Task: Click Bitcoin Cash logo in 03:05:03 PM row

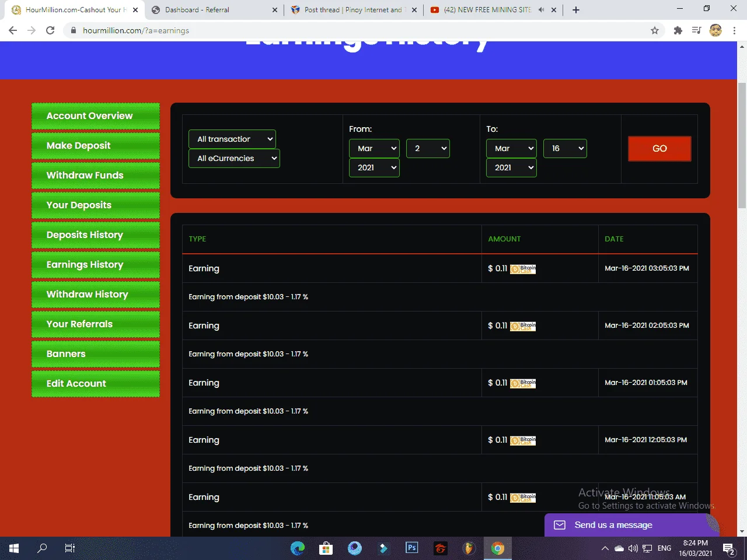Action: (523, 269)
